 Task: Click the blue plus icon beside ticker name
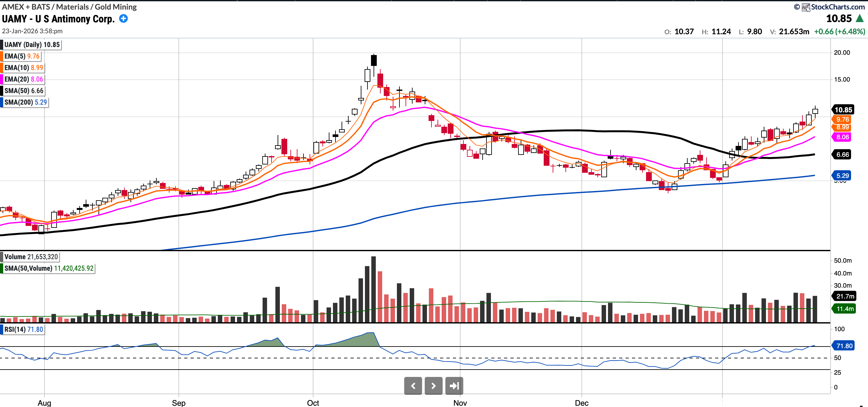point(123,19)
